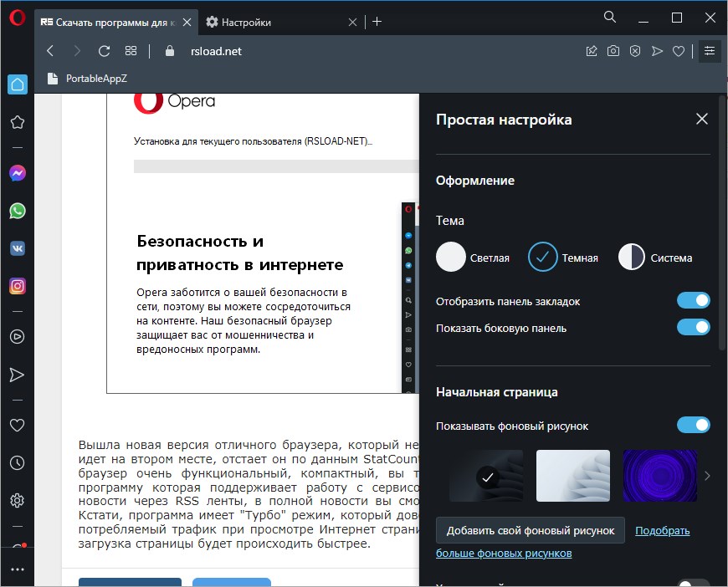Open VK in the sidebar
The image size is (728, 587).
coord(18,248)
